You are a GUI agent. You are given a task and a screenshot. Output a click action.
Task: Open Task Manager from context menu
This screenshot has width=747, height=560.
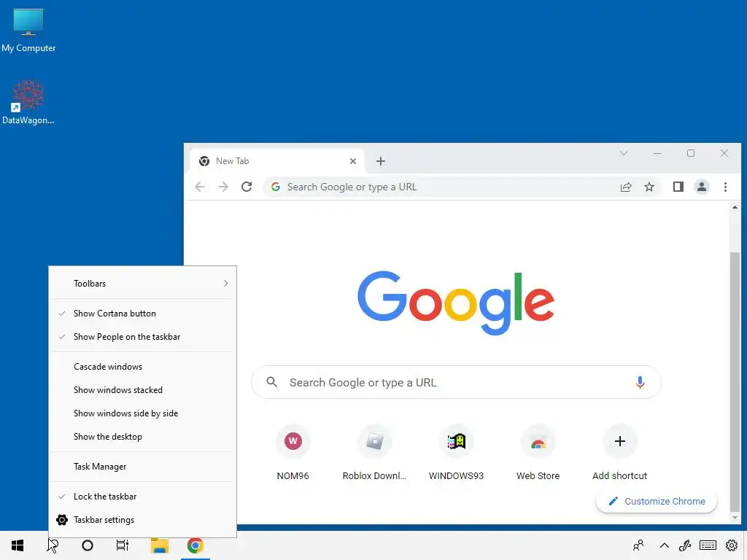click(x=143, y=467)
